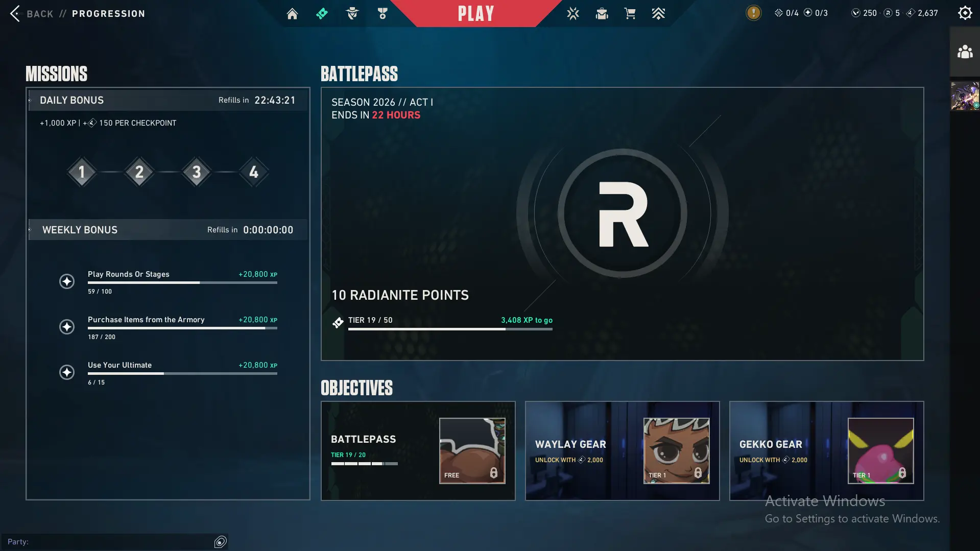Open the Battlepass icon in top navigation
The height and width of the screenshot is (551, 980).
(322, 14)
